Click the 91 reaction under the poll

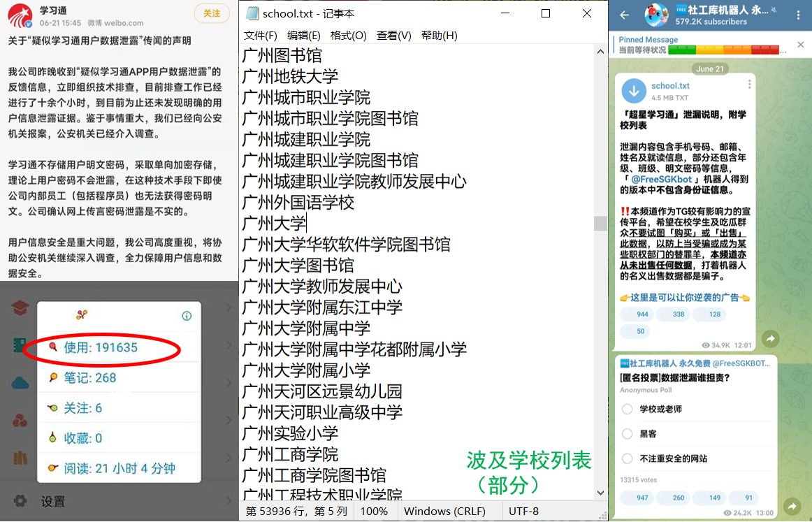click(x=744, y=498)
